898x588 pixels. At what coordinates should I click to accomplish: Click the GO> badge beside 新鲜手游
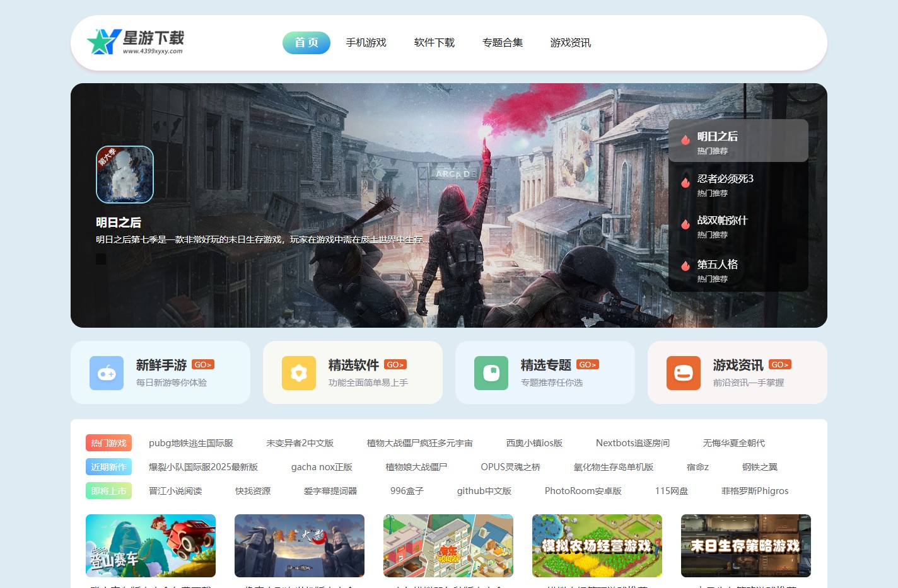[203, 364]
